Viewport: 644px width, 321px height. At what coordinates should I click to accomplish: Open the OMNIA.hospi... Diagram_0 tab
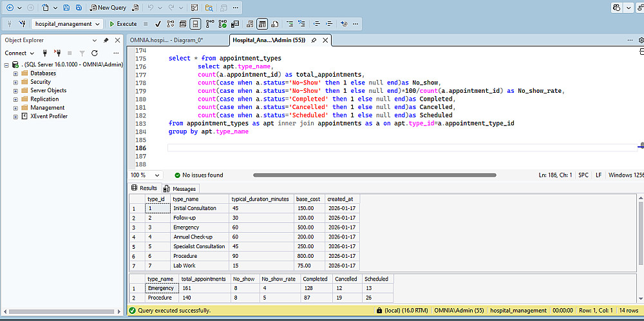(x=166, y=40)
